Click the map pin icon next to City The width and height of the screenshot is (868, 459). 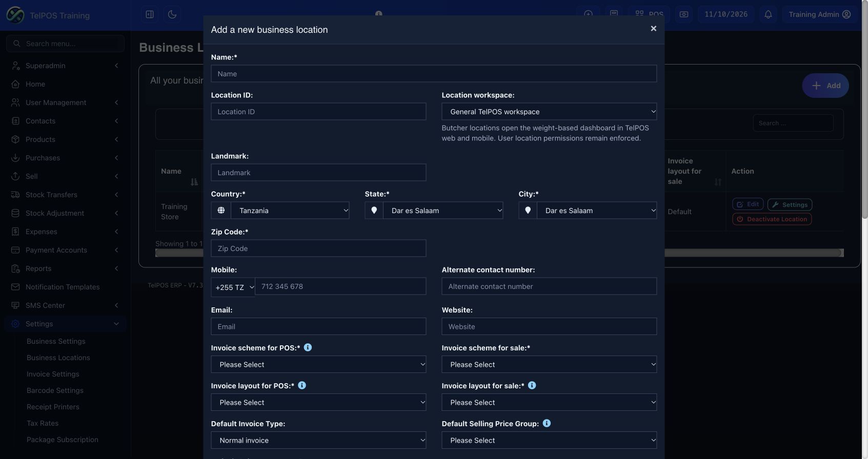coord(528,211)
